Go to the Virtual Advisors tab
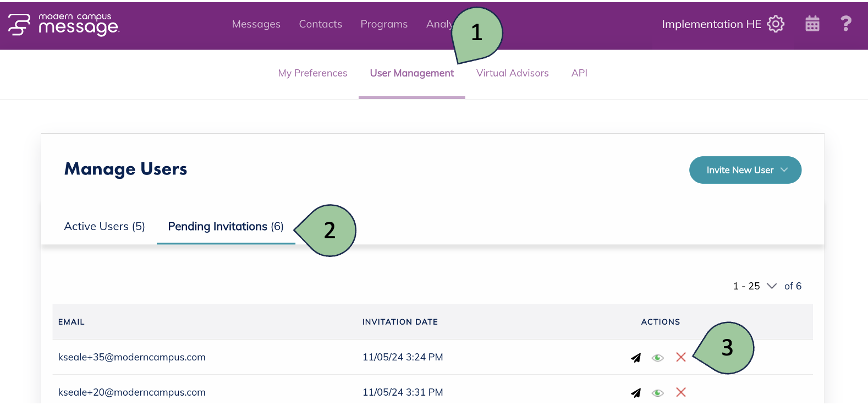Viewport: 868px width, 405px height. tap(512, 73)
